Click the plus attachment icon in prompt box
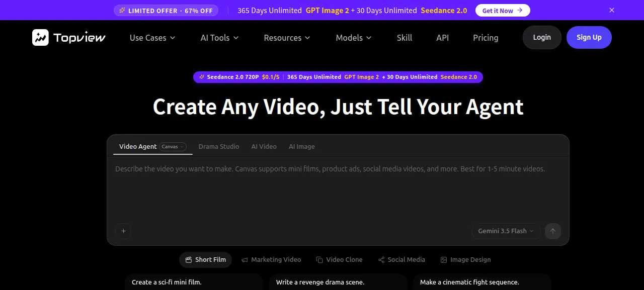The height and width of the screenshot is (290, 644). 123,231
